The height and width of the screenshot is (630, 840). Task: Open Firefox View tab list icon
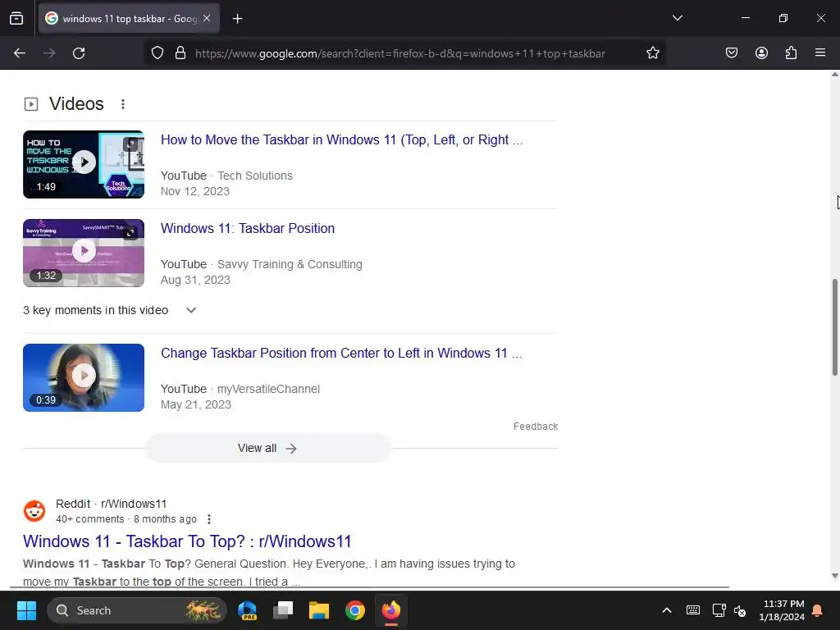click(x=16, y=18)
